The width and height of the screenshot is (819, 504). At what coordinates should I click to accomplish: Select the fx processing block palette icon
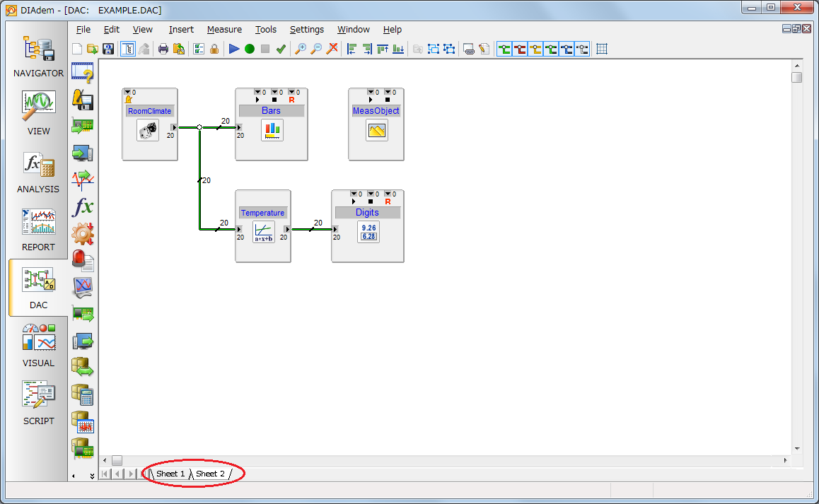pyautogui.click(x=83, y=206)
